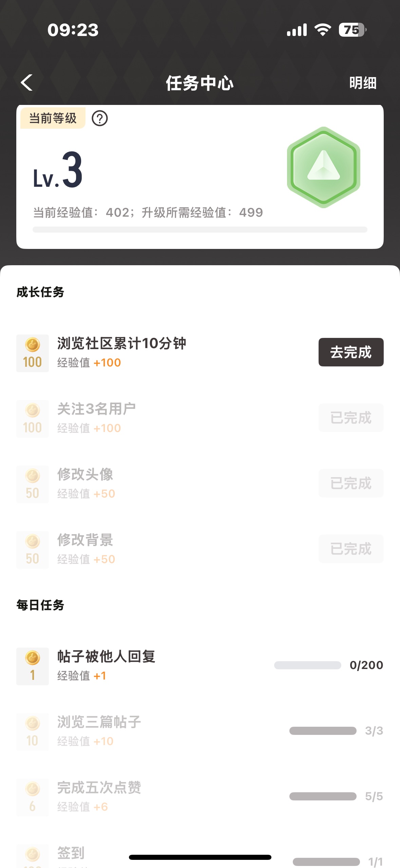Tap 已完成 button for 修改背景
Image resolution: width=400 pixels, height=868 pixels.
coord(351,549)
